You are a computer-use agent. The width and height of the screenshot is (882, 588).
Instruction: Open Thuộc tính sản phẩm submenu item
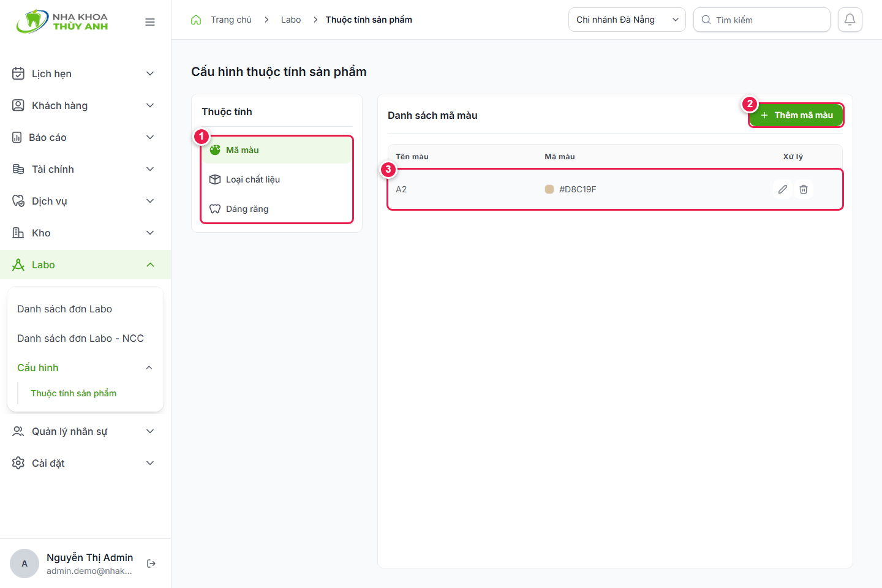coord(73,393)
